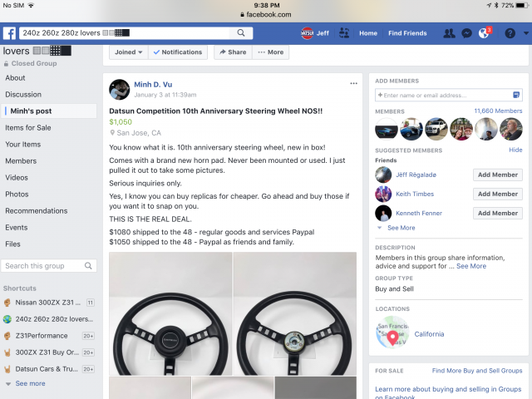Click the Facebook logo icon

pyautogui.click(x=10, y=33)
